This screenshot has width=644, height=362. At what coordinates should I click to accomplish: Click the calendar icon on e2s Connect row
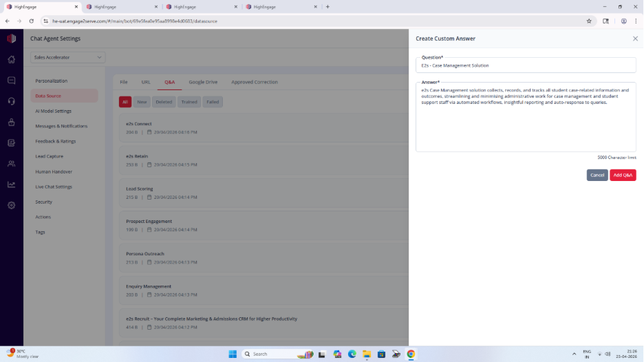click(149, 132)
